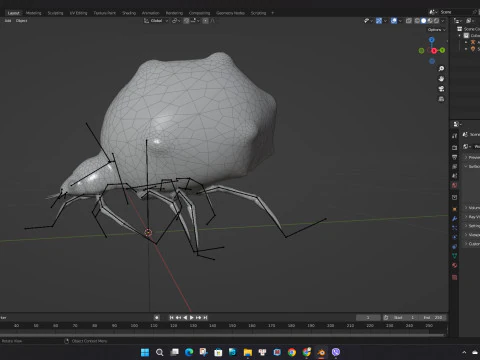Open the Rendering workspace tab

coord(174,13)
